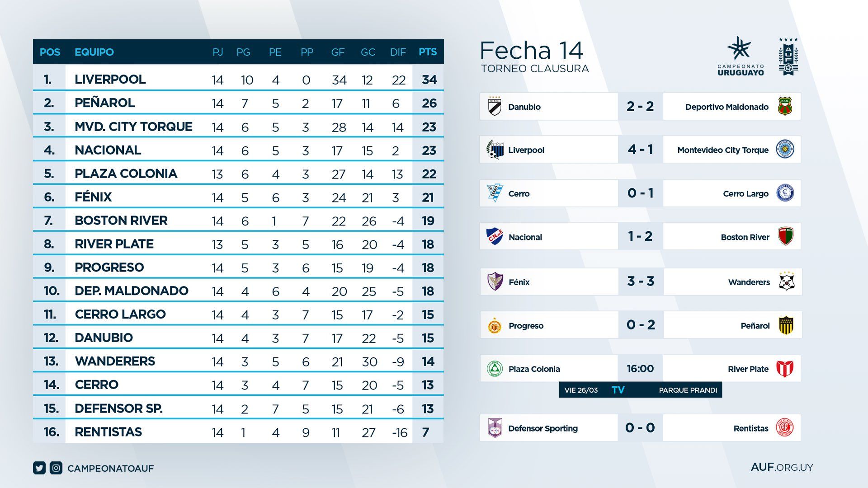The width and height of the screenshot is (868, 488).
Task: Click the Plaza Colonia green crest
Action: tap(495, 369)
